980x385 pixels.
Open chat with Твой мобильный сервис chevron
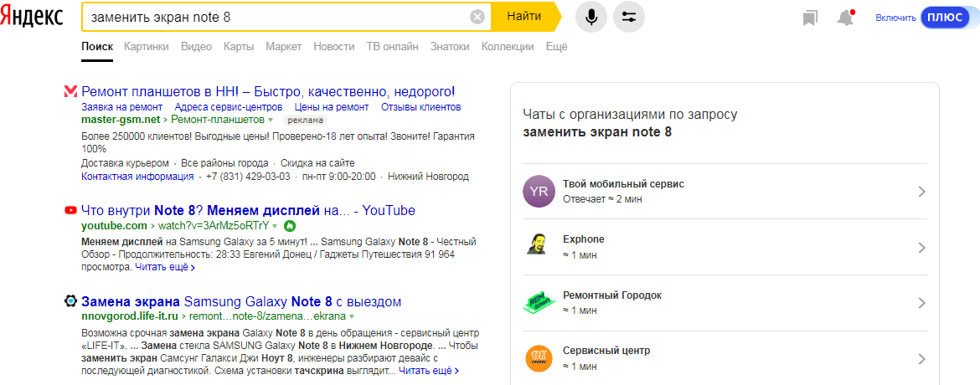point(921,192)
